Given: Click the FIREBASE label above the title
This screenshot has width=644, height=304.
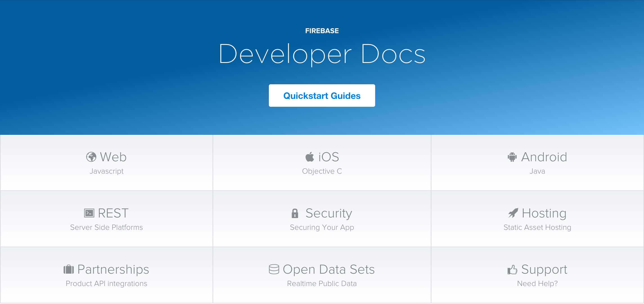Looking at the screenshot, I should point(322,31).
